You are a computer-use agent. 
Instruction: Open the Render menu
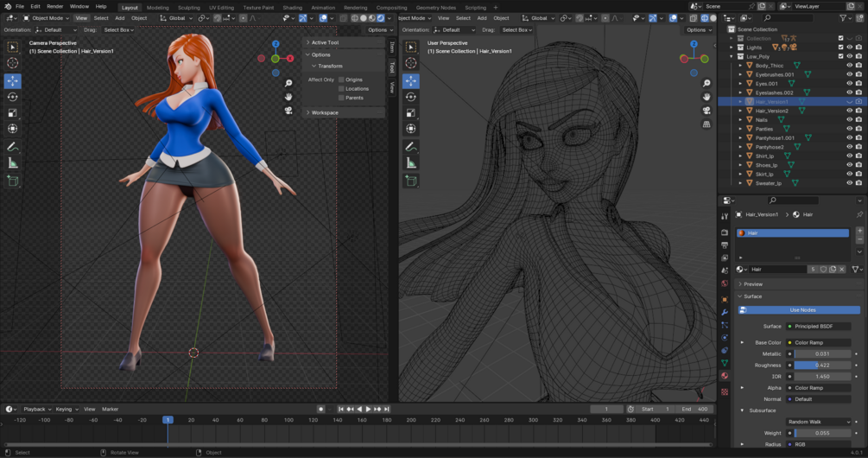[54, 6]
